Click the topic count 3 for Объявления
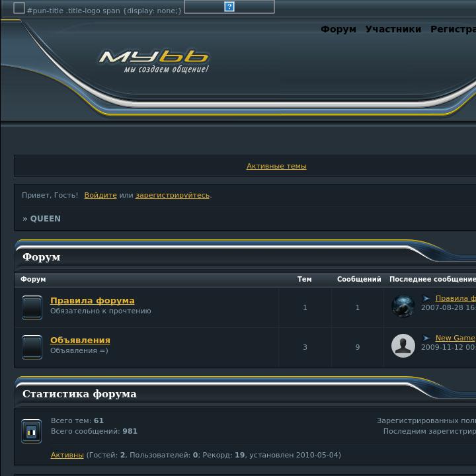The image size is (476, 476). pyautogui.click(x=305, y=347)
